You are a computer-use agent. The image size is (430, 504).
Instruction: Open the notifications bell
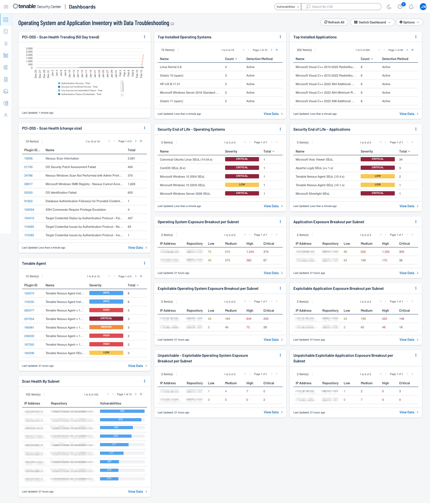[x=411, y=7]
